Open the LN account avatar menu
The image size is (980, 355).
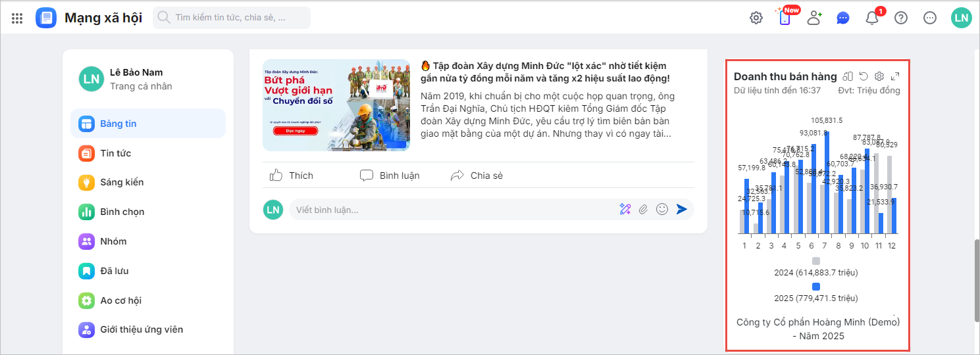coord(961,18)
